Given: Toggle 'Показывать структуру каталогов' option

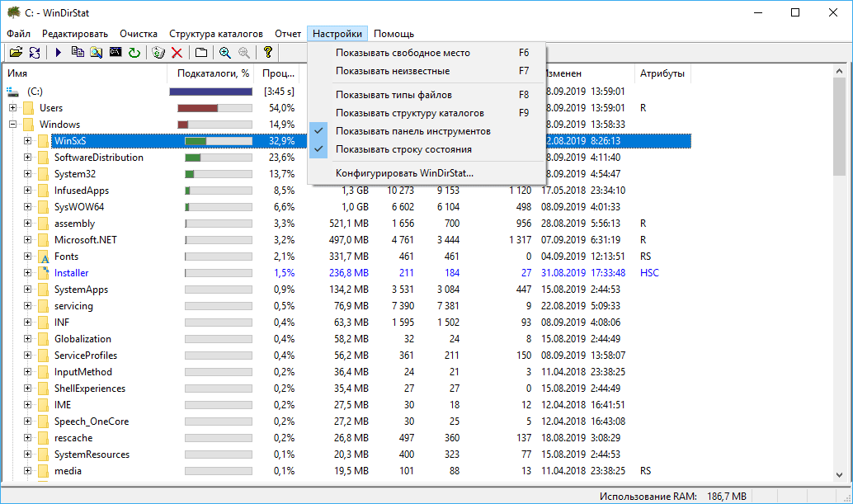Looking at the screenshot, I should pyautogui.click(x=426, y=113).
